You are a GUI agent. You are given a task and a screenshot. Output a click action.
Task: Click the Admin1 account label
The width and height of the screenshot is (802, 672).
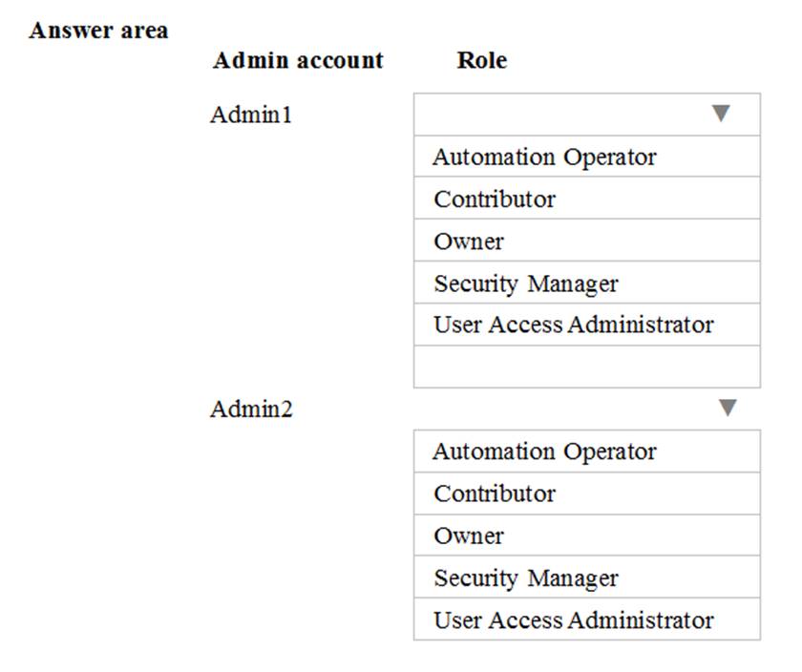251,115
